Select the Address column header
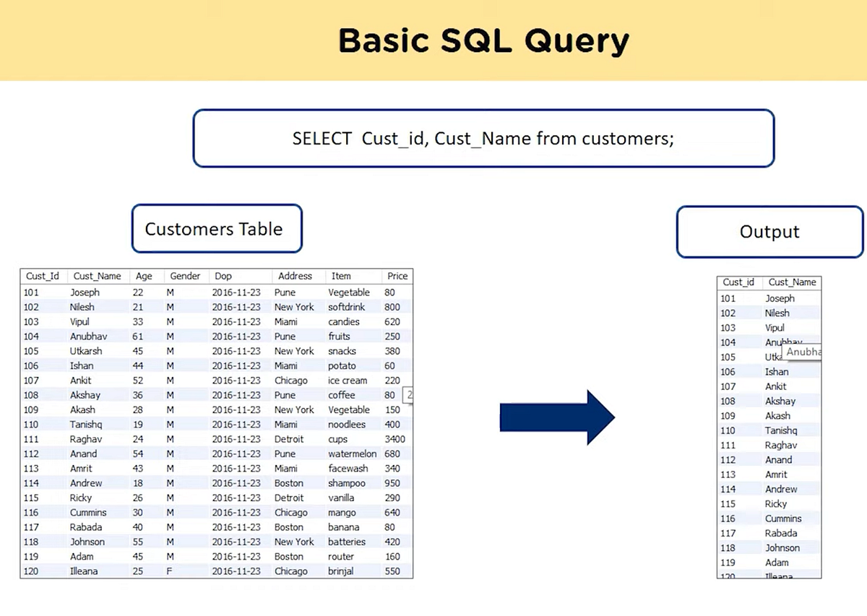Viewport: 867px width, 616px height. [296, 276]
